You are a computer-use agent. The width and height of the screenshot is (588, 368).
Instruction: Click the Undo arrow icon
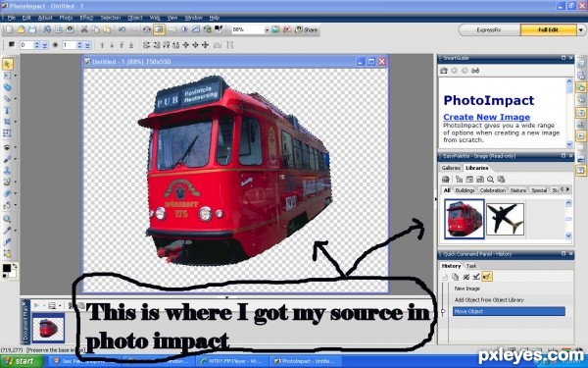(x=122, y=29)
